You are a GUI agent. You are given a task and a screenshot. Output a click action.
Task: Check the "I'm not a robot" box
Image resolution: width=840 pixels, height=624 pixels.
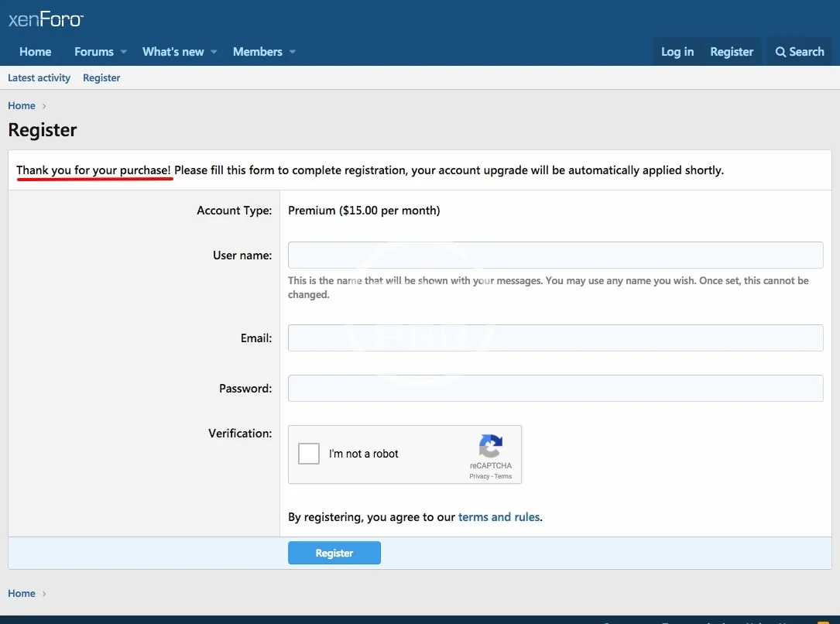[309, 454]
